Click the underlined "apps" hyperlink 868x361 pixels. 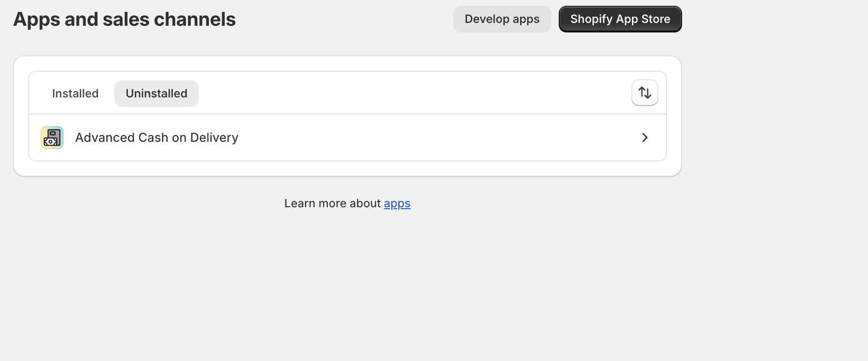[x=397, y=203]
